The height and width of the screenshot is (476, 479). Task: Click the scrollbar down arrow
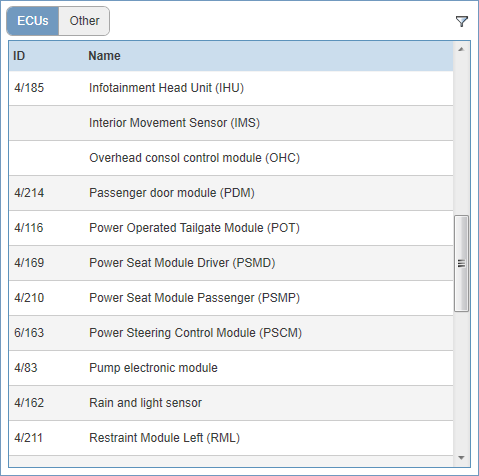click(461, 458)
